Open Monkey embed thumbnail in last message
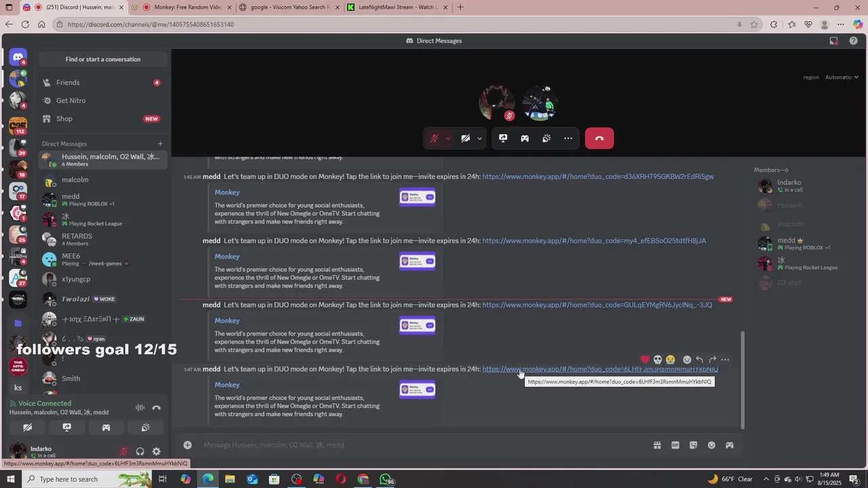Screen dimensions: 868x488 pos(417,390)
